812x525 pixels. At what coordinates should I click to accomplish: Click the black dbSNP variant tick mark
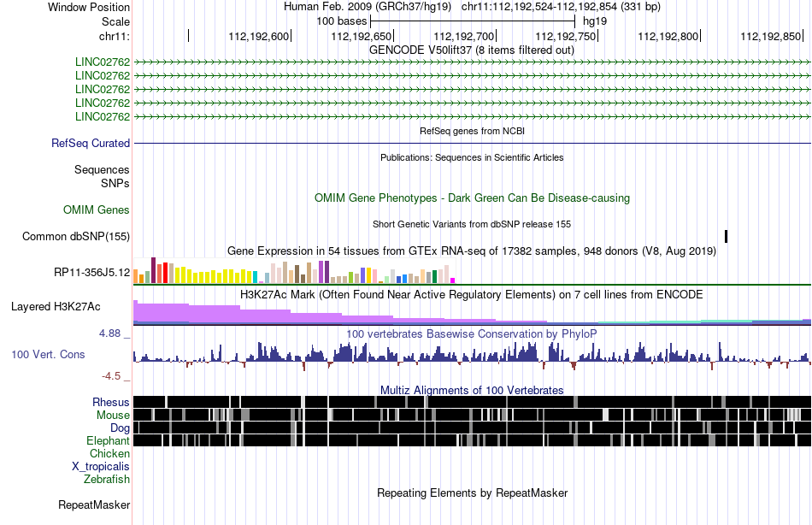point(726,236)
